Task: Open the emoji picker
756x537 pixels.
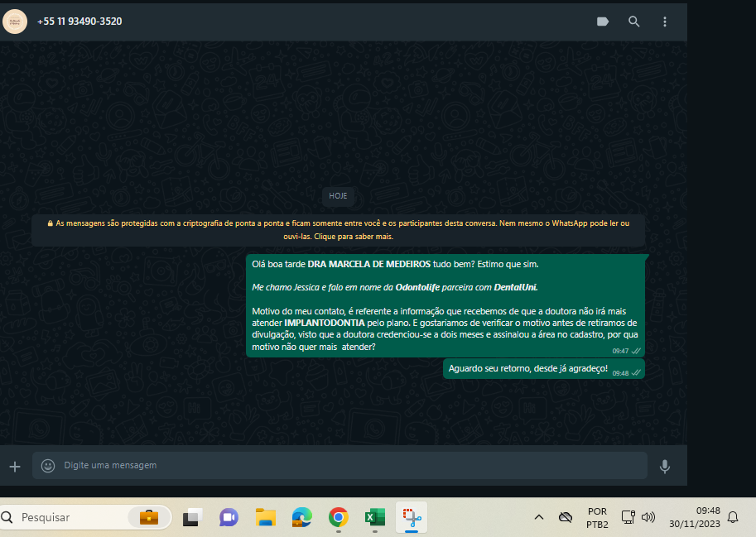Action: click(48, 466)
